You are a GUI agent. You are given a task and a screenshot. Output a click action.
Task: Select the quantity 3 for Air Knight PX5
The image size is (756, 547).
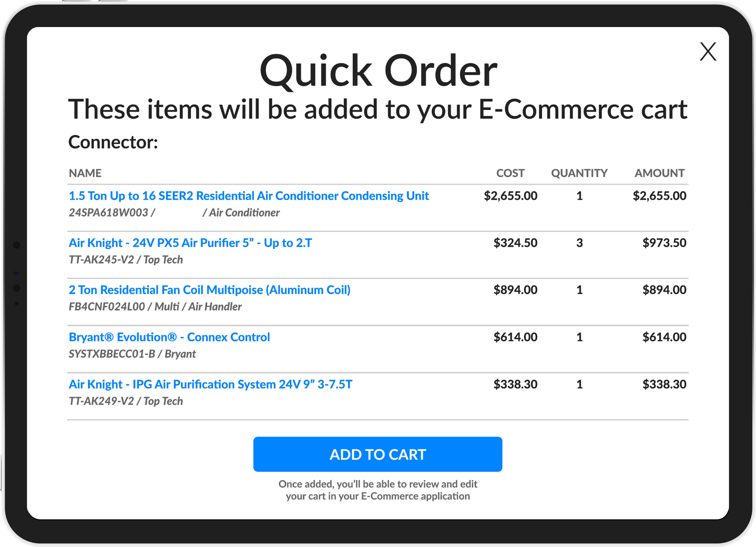click(579, 243)
